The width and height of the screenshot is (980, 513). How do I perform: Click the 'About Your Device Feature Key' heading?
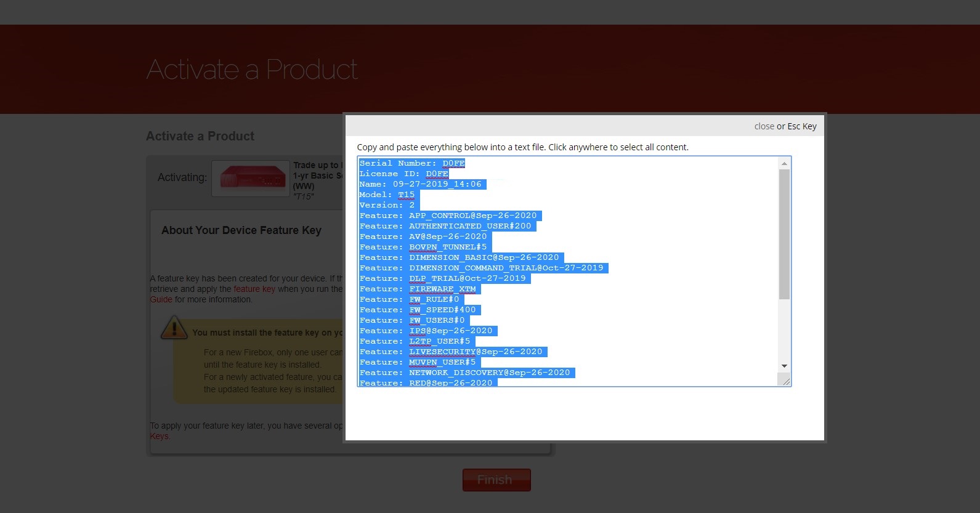[x=241, y=230]
